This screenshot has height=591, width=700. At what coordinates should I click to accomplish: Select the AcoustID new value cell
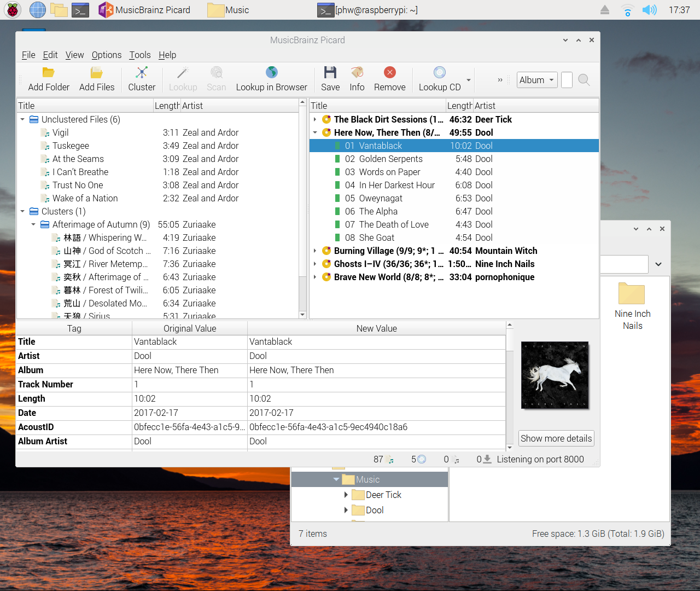point(377,427)
